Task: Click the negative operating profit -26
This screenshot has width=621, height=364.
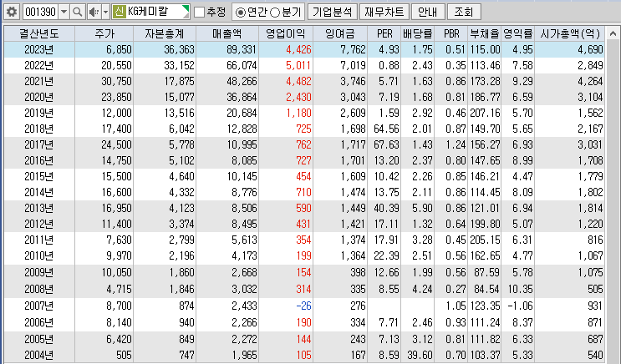Action: coord(303,306)
